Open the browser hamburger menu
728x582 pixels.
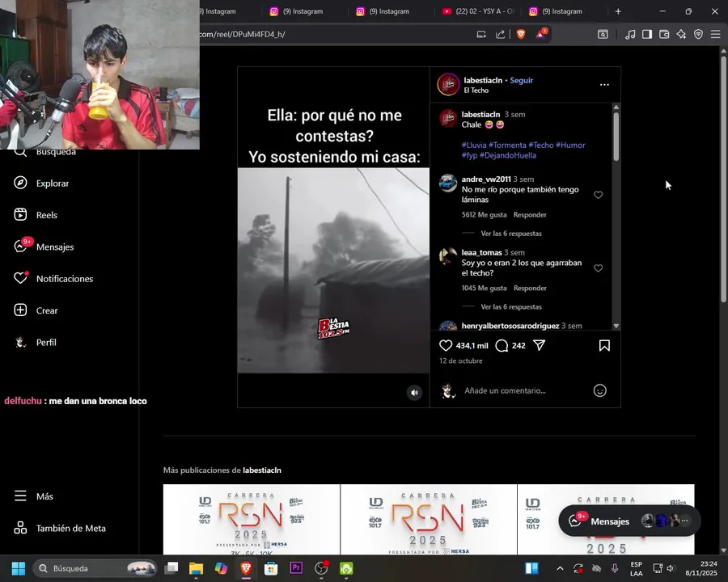(x=716, y=34)
